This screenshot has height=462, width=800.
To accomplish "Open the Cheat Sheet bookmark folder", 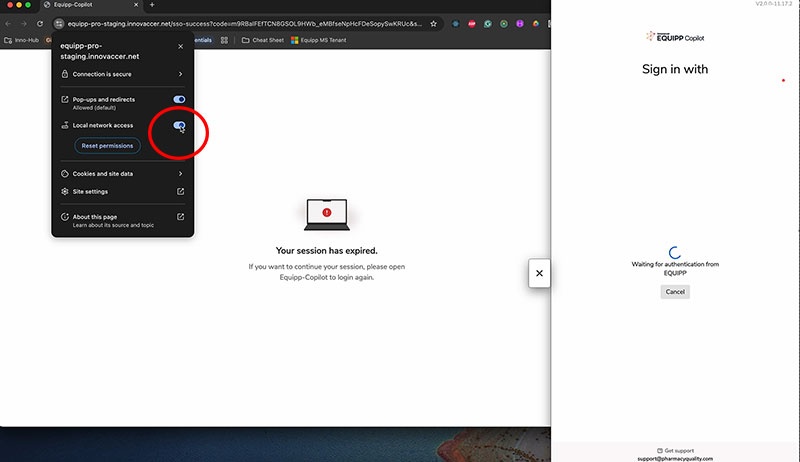I will coord(263,40).
